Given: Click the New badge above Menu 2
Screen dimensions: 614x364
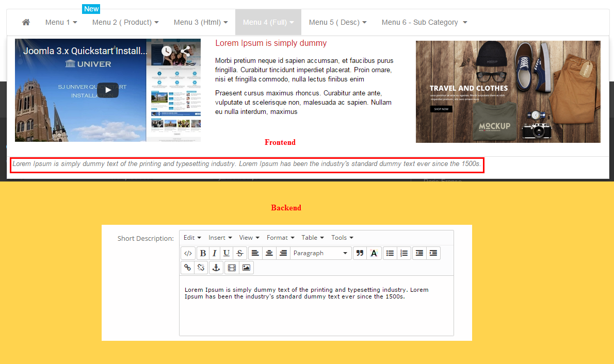Looking at the screenshot, I should tap(91, 9).
